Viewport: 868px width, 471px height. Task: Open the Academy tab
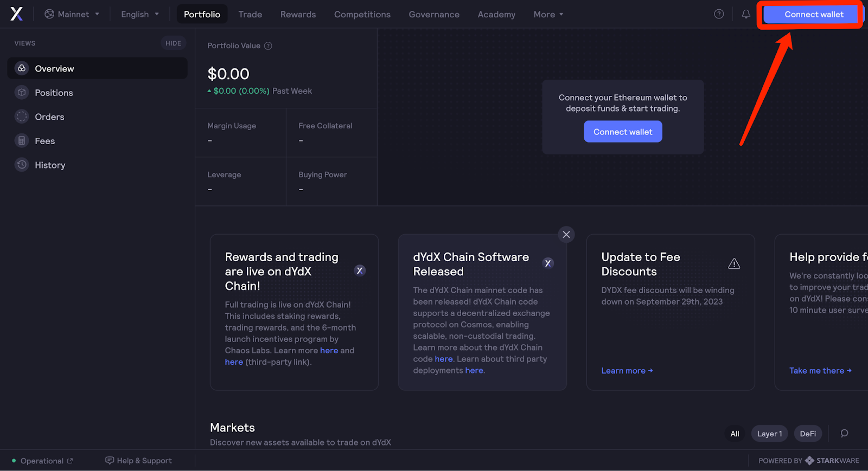(x=496, y=14)
